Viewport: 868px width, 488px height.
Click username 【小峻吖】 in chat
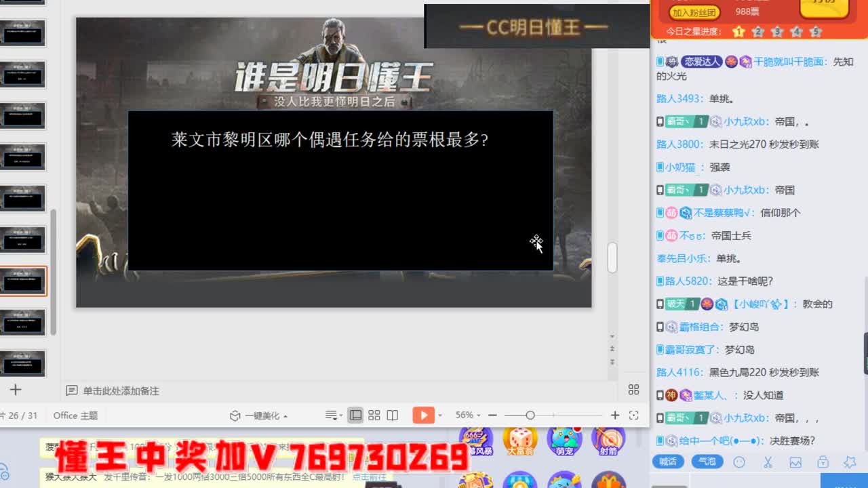point(759,304)
